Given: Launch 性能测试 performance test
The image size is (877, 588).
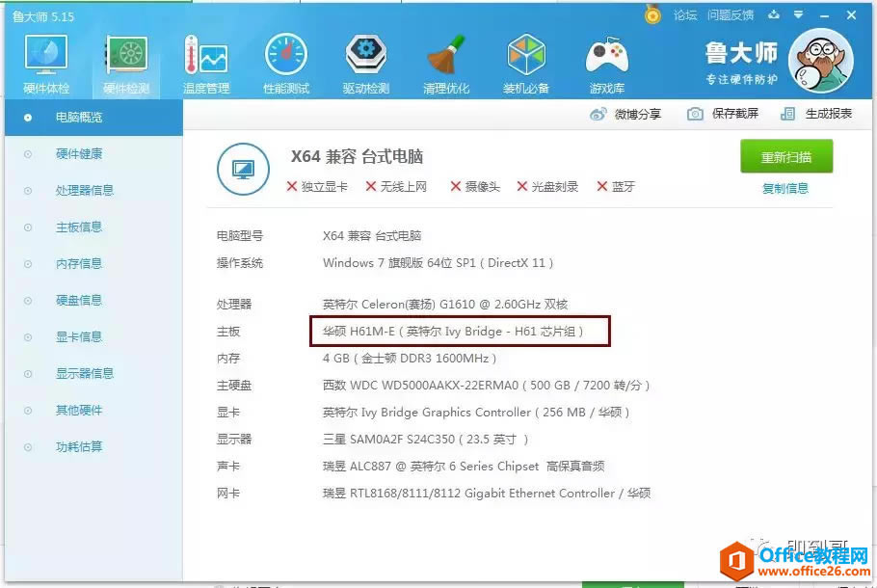Looking at the screenshot, I should pos(286,65).
